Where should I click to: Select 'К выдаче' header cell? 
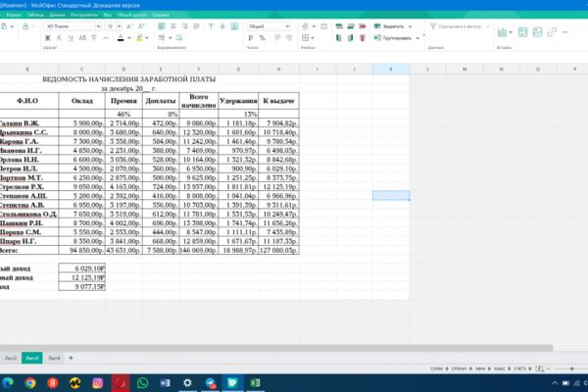click(278, 101)
